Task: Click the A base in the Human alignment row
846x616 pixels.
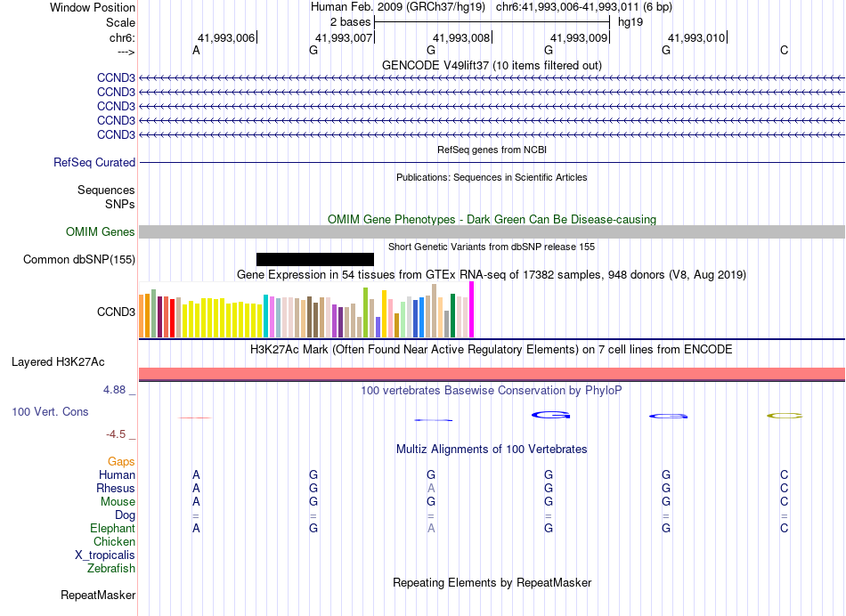Action: pyautogui.click(x=196, y=474)
